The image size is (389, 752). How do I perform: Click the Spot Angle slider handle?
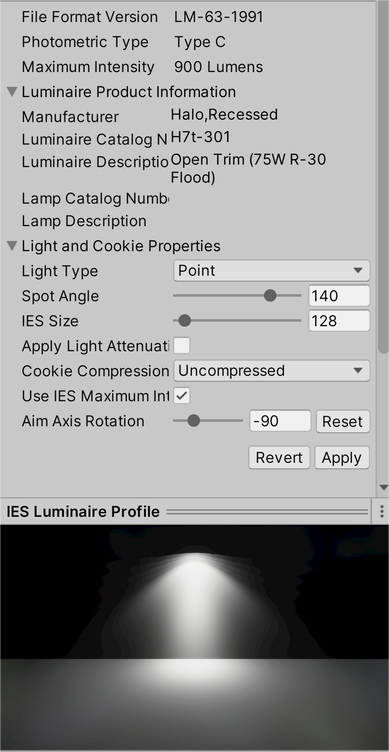(x=270, y=295)
